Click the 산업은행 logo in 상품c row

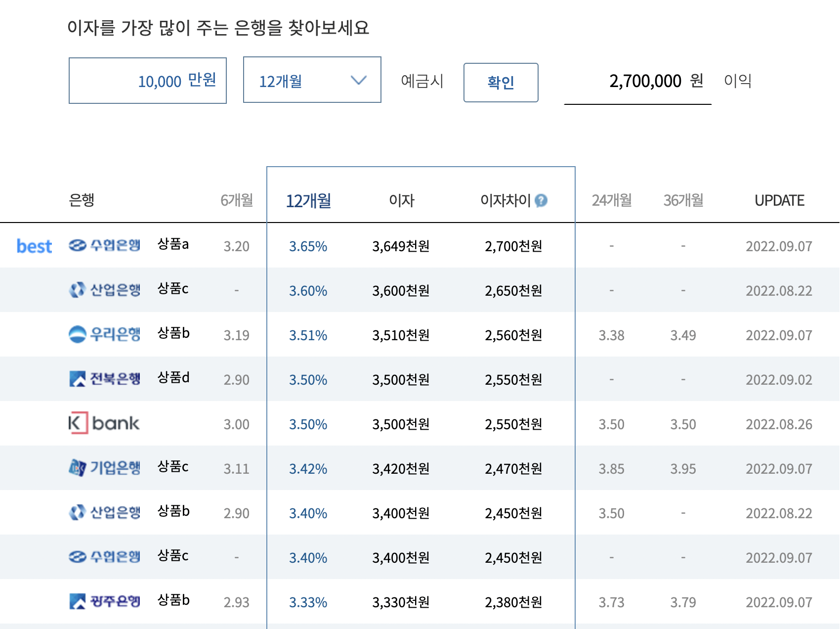point(104,290)
